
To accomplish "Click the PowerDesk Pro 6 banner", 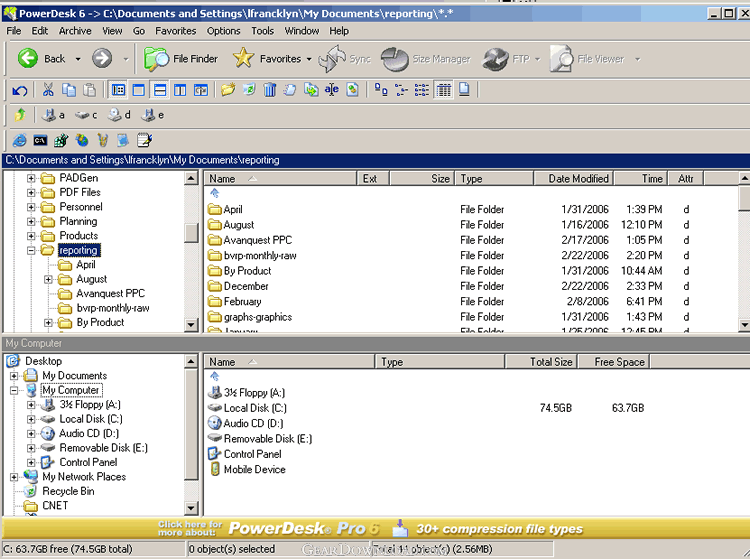I will click(375, 528).
